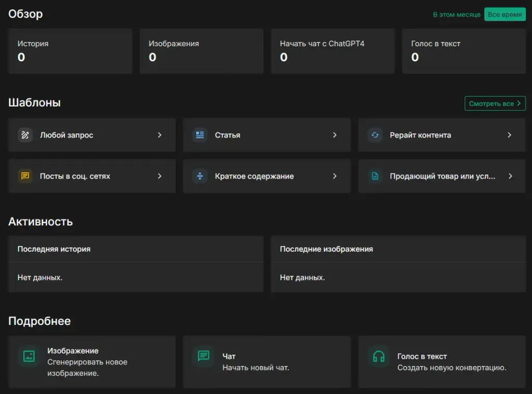Click the document icon for Продающий товар
Image resolution: width=532 pixels, height=394 pixels.
point(375,176)
